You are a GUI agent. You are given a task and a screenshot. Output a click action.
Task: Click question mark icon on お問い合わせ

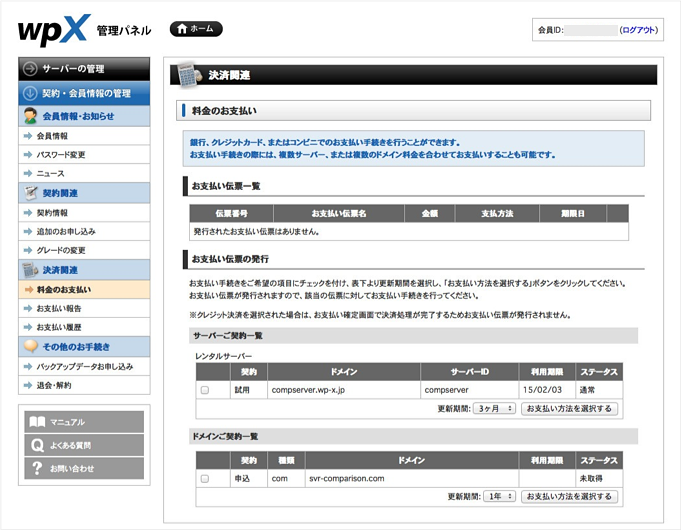point(37,468)
